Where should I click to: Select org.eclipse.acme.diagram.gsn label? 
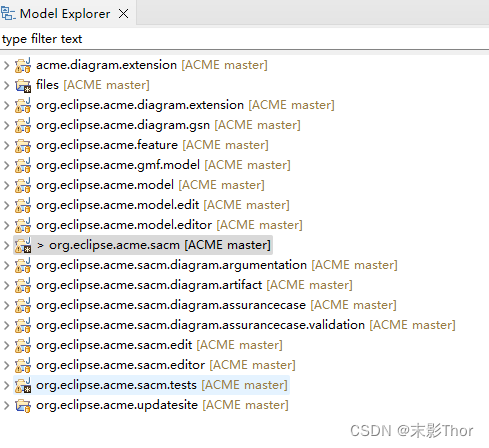[x=168, y=125]
